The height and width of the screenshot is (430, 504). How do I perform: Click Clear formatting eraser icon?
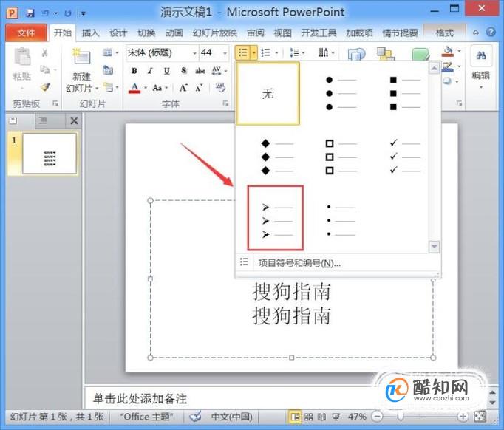click(220, 88)
